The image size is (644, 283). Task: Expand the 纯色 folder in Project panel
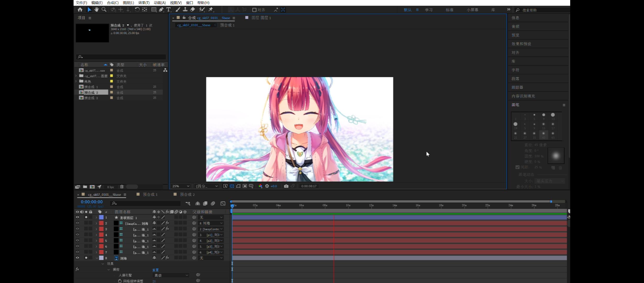pos(76,81)
